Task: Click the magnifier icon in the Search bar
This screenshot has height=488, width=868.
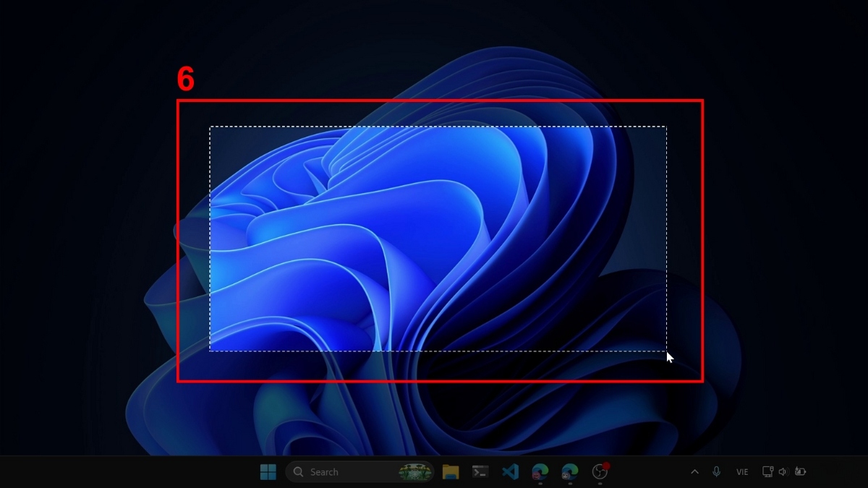Action: pyautogui.click(x=297, y=471)
